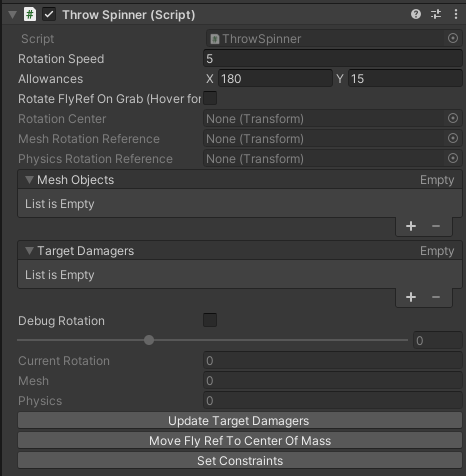Image resolution: width=466 pixels, height=476 pixels.
Task: Add element to Mesh Objects list
Action: coord(411,226)
